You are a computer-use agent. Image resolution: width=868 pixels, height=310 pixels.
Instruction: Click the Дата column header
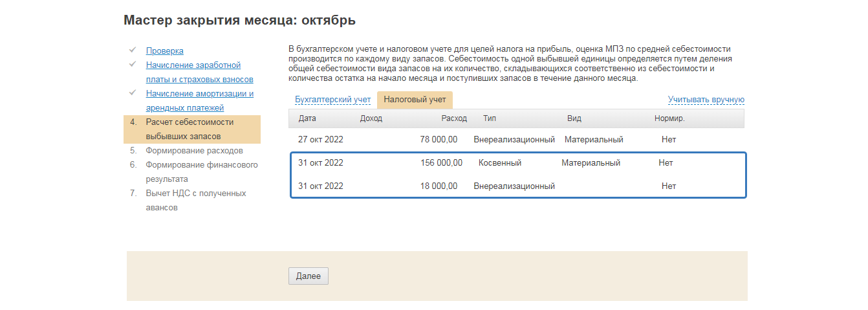pyautogui.click(x=307, y=118)
